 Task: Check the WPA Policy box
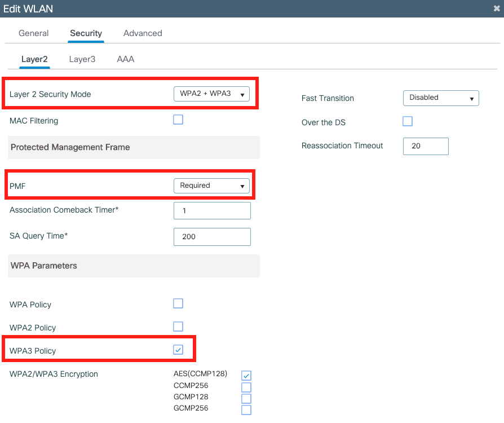(178, 303)
